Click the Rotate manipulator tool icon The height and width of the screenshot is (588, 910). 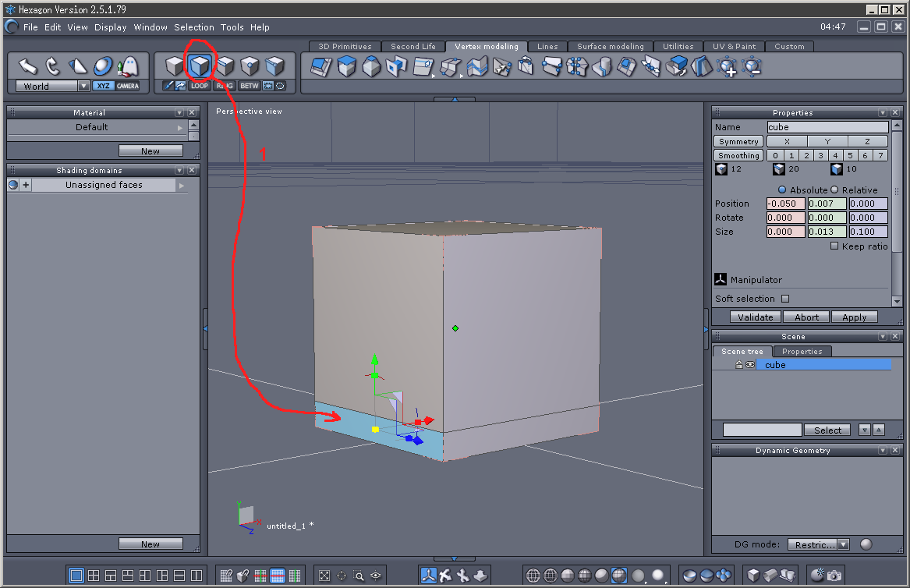coord(53,66)
